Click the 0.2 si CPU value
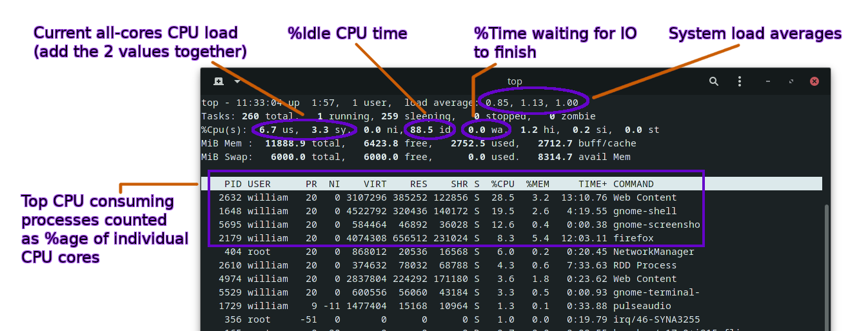This screenshot has width=868, height=331. (x=590, y=130)
